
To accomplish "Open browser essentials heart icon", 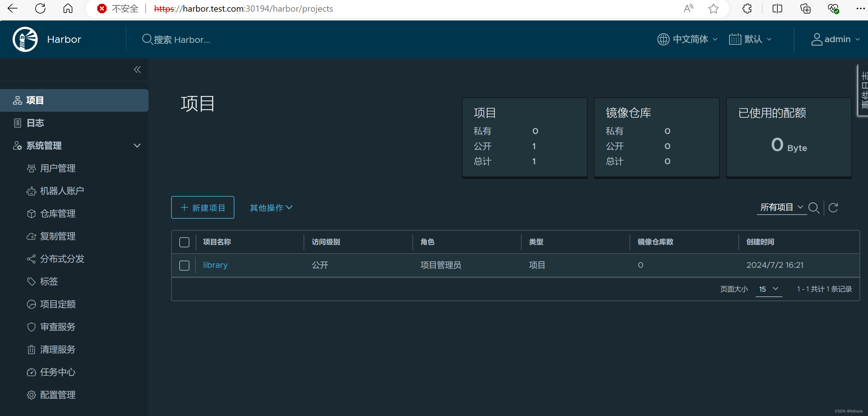I will coord(833,8).
